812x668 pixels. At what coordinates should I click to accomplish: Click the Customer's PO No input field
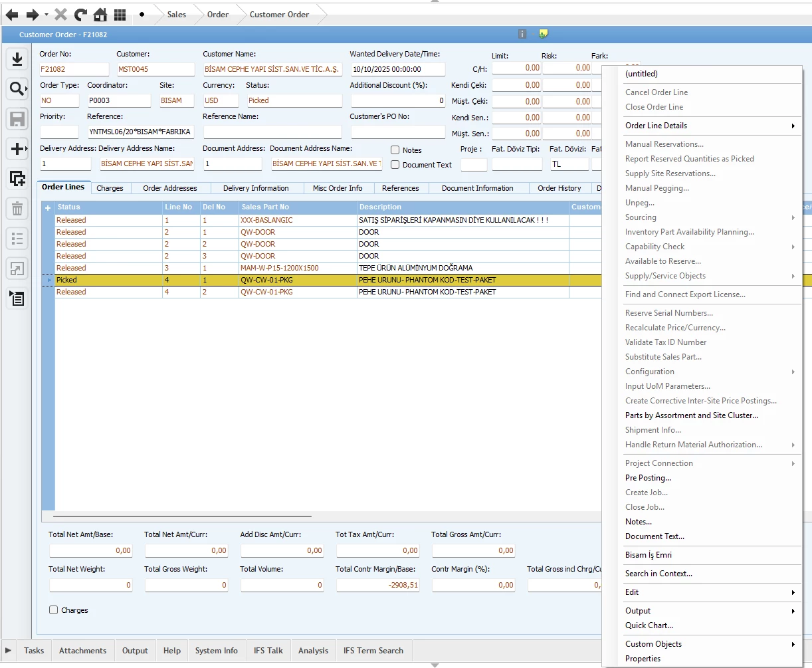point(397,132)
